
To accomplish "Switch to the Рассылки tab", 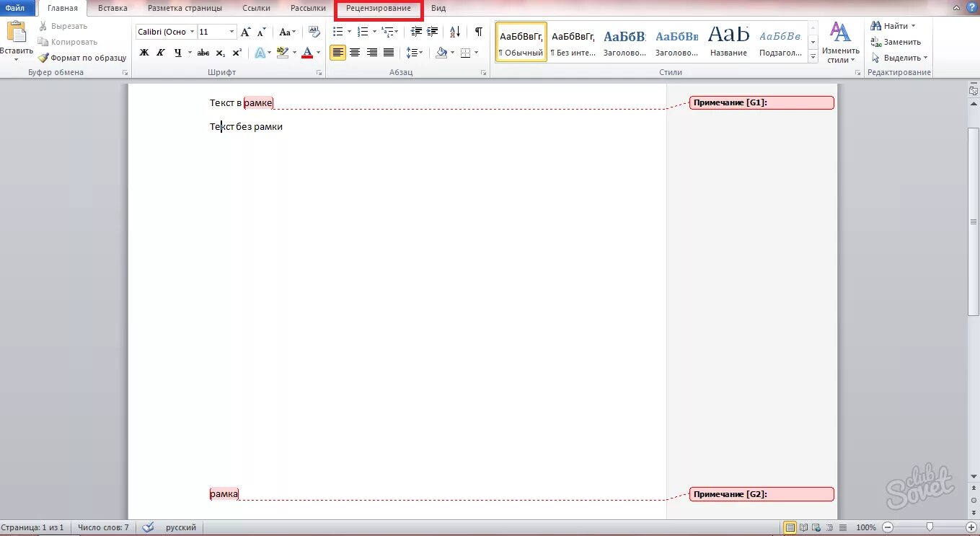I will 308,8.
